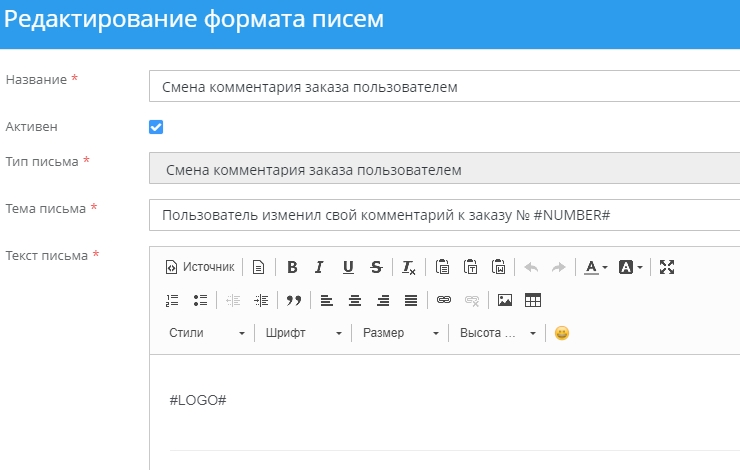Insert a table into the letter

533,300
